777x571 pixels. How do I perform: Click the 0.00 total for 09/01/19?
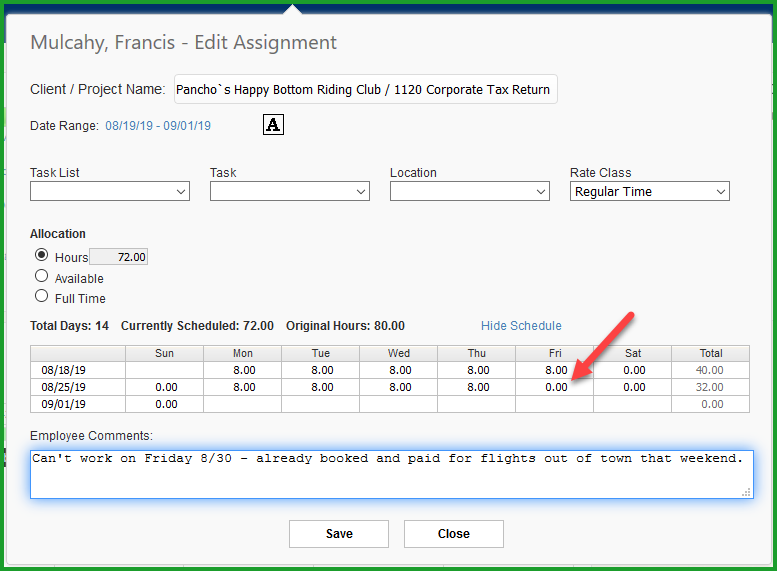point(711,404)
